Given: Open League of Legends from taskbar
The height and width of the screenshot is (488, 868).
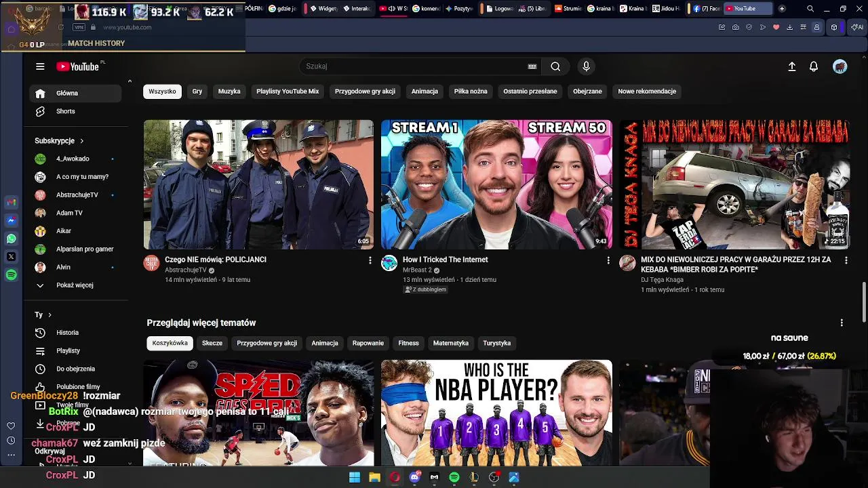Looking at the screenshot, I should pos(474,477).
